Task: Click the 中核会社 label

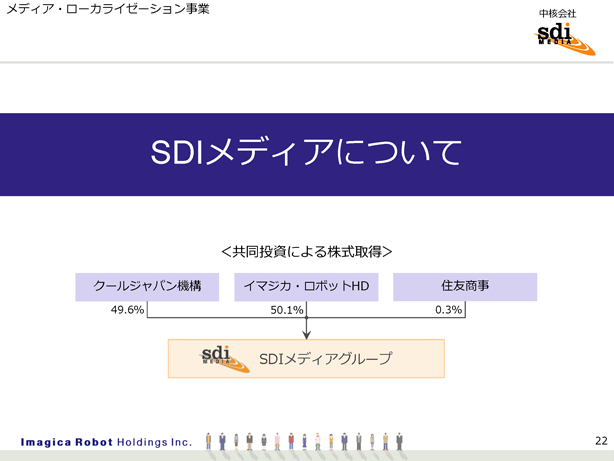Action: (x=558, y=14)
